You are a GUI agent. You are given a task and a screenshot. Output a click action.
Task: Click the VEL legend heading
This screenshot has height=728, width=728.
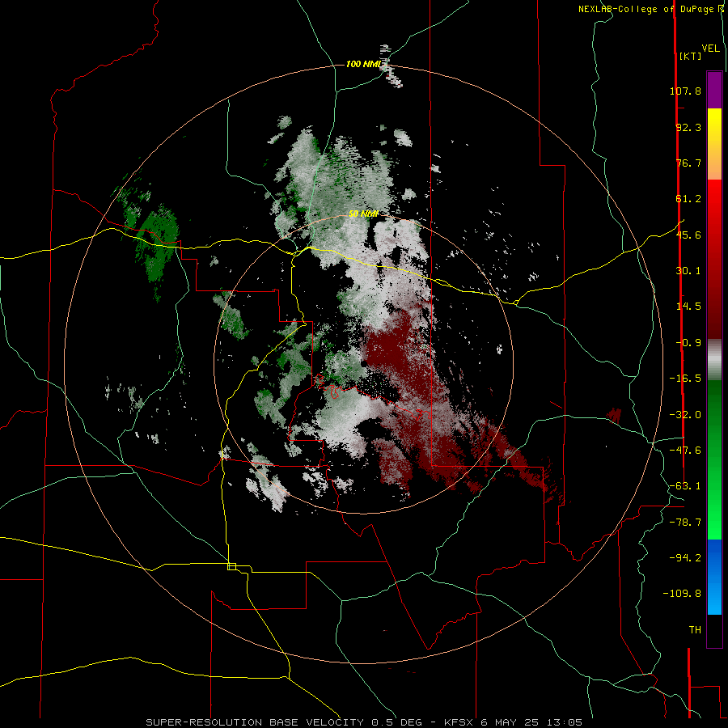(x=711, y=49)
